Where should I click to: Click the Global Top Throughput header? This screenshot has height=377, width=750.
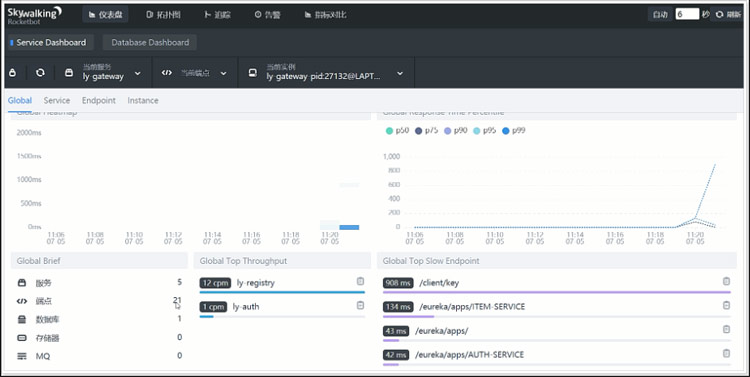coord(282,261)
